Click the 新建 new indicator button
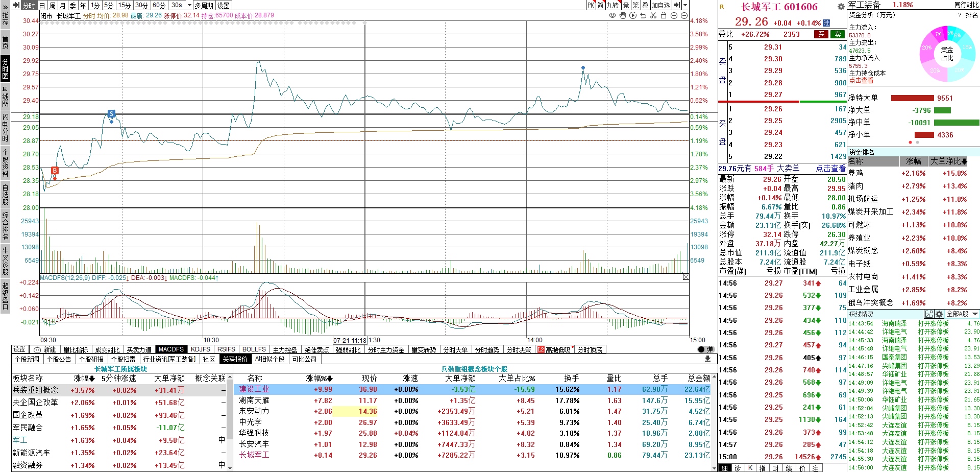 [x=45, y=349]
